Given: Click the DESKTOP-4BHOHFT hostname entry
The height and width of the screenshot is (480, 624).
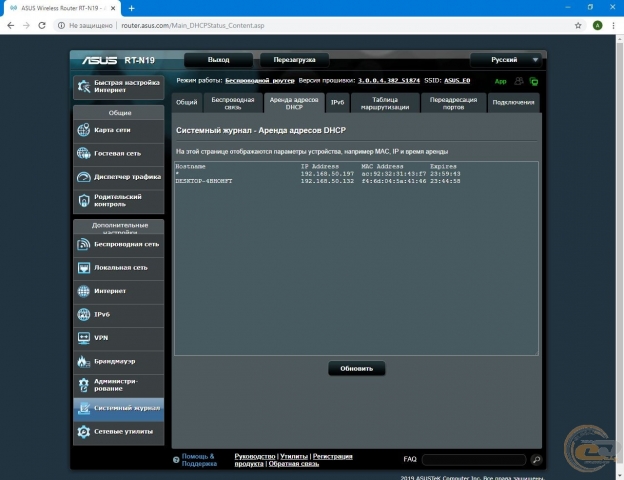Looking at the screenshot, I should (x=204, y=181).
